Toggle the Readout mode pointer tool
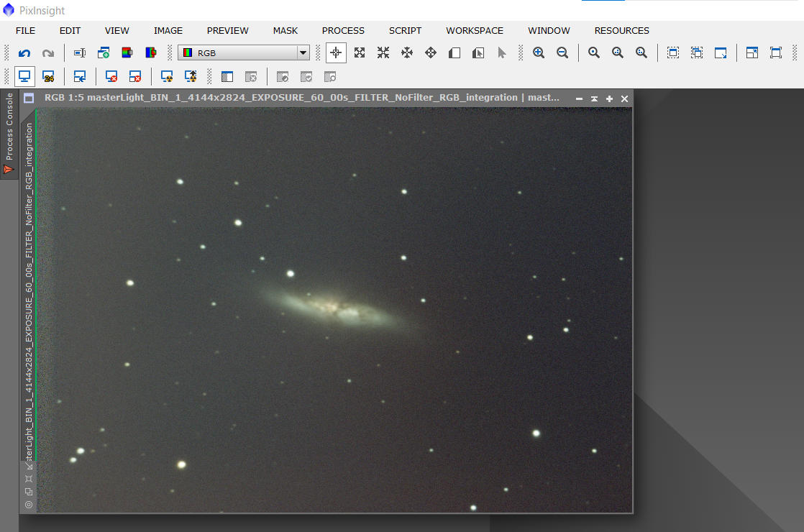This screenshot has height=532, width=804. [x=502, y=52]
